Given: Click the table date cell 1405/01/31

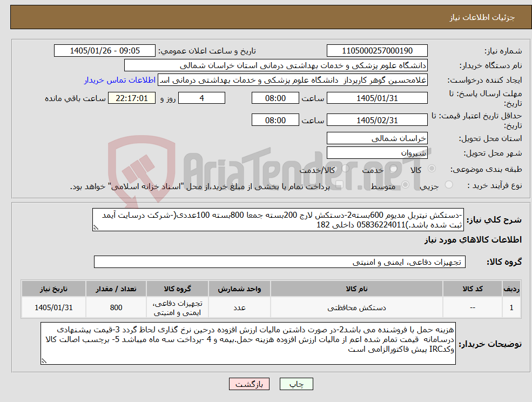Looking at the screenshot, I should pyautogui.click(x=53, y=307).
